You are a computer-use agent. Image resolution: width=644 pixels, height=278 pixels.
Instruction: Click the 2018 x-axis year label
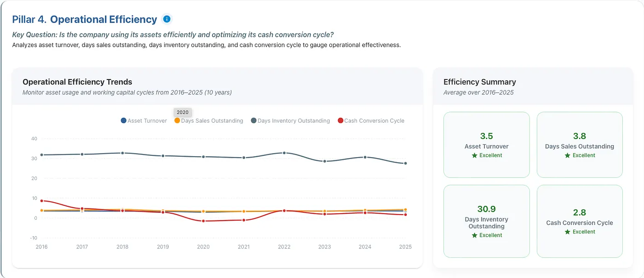[x=122, y=247]
